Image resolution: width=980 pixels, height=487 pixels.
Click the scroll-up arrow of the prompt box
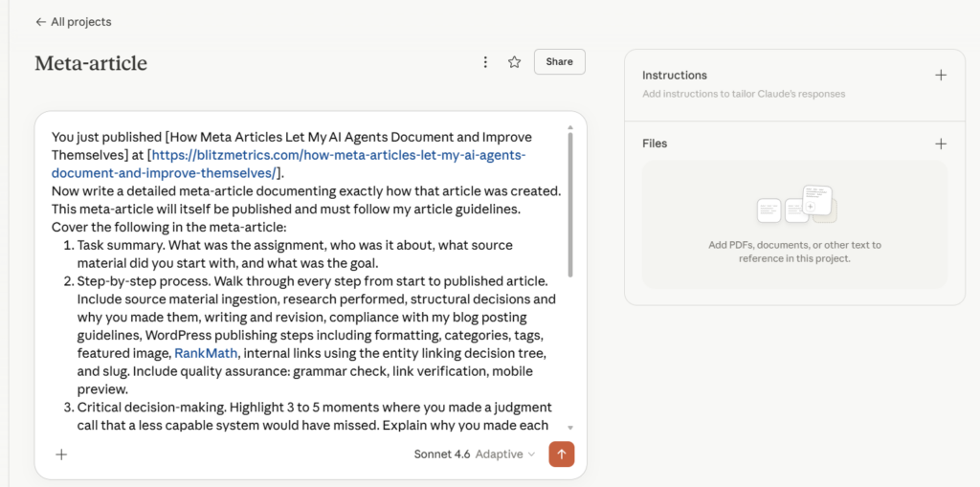(x=571, y=126)
